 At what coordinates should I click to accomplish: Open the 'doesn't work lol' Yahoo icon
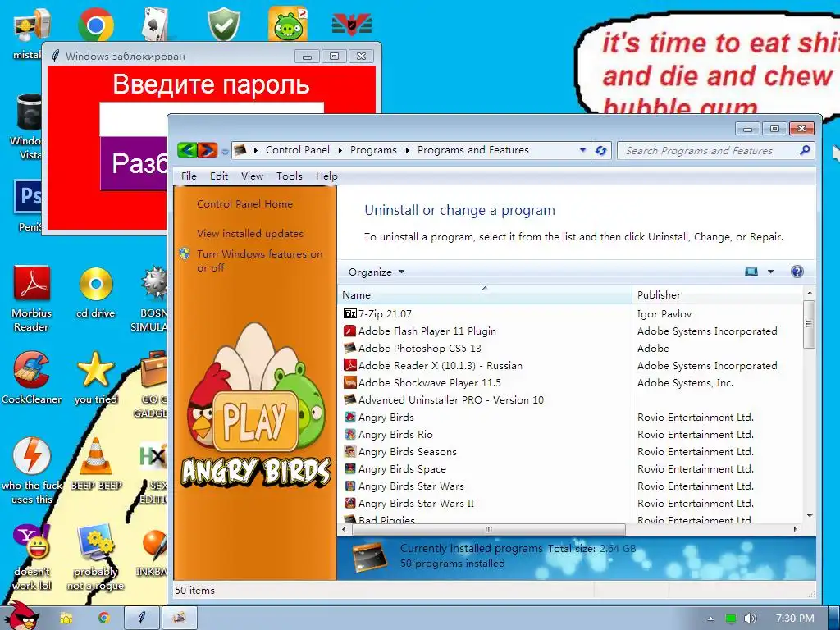point(32,557)
